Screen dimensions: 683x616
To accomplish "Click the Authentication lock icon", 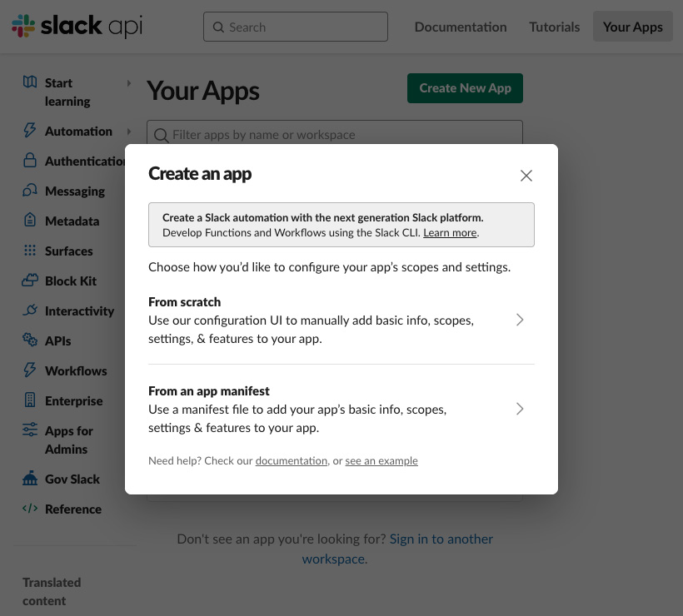I will click(x=30, y=160).
